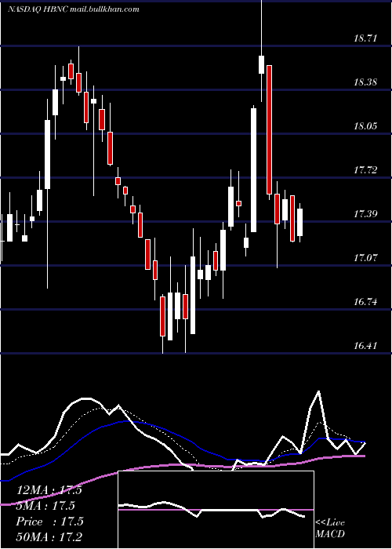Click the 18.05 price axis label
Image resolution: width=392 pixels, height=549 pixels.
tap(366, 126)
